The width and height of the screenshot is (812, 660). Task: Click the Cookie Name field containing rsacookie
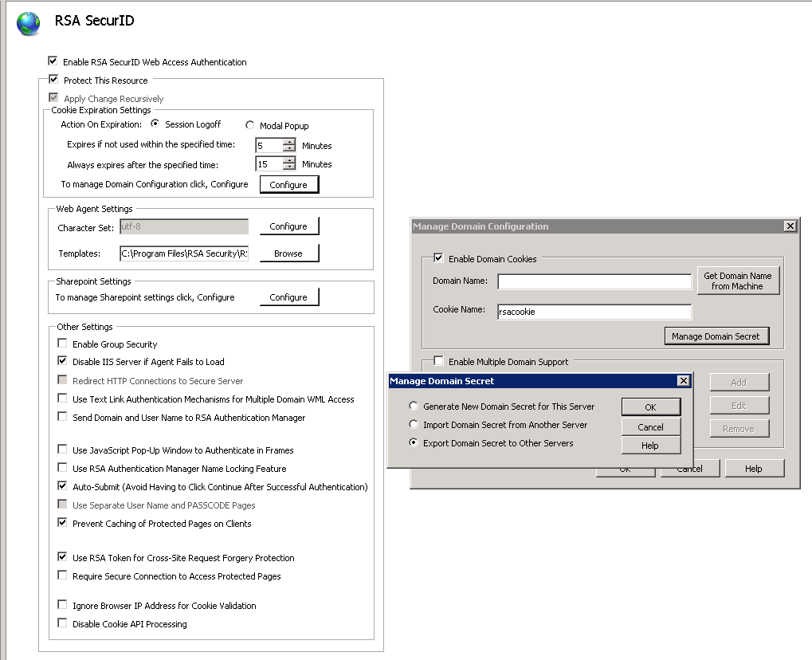594,312
